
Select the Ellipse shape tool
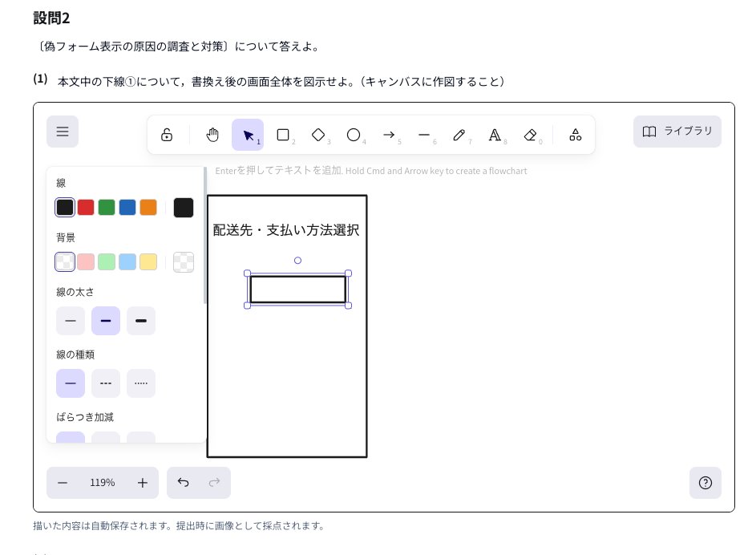(x=354, y=135)
